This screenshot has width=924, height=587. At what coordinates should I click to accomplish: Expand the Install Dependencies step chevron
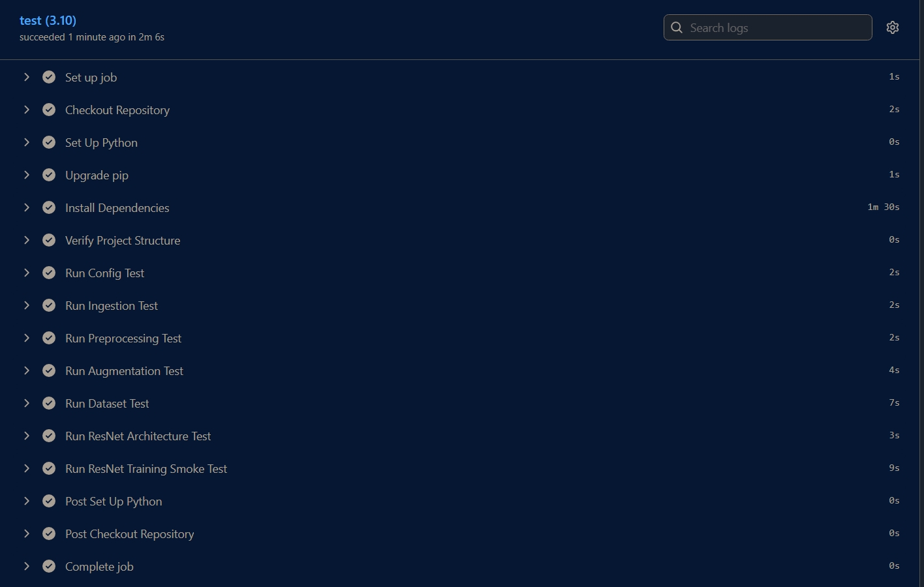coord(27,207)
